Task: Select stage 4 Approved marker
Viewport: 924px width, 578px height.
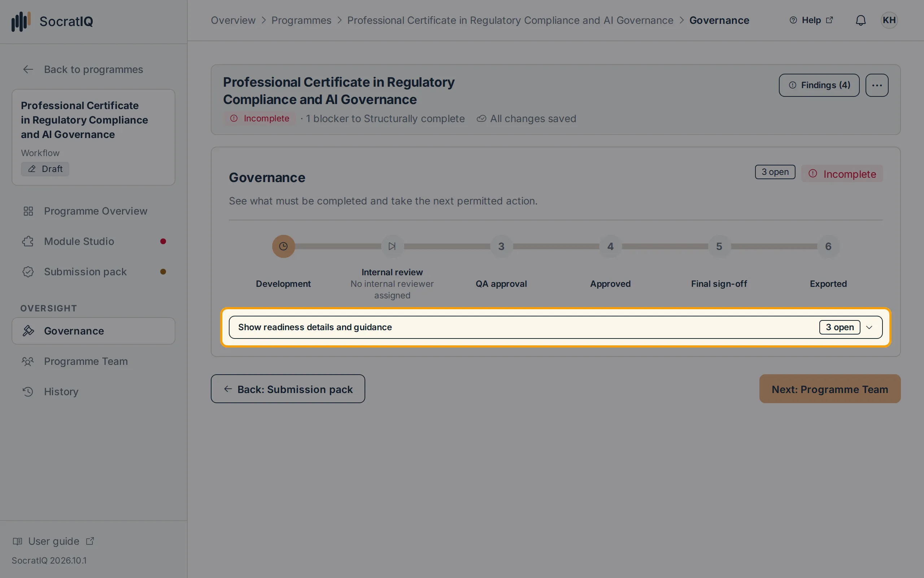Action: pyautogui.click(x=610, y=246)
